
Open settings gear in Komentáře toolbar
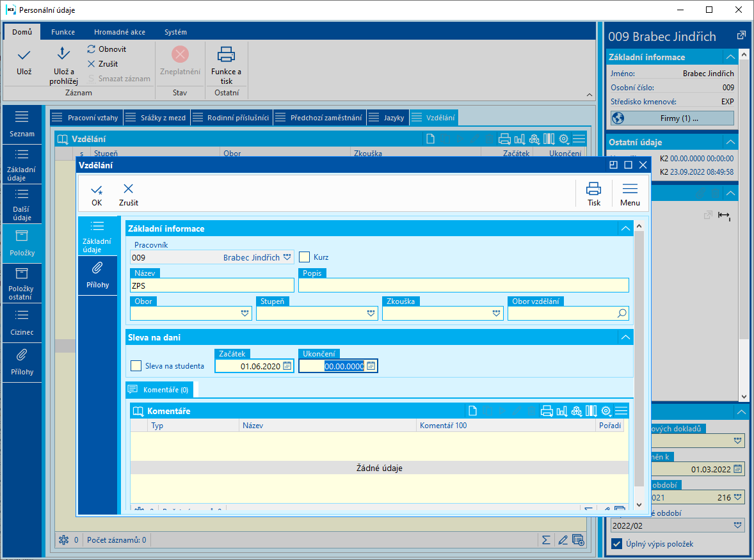[606, 411]
